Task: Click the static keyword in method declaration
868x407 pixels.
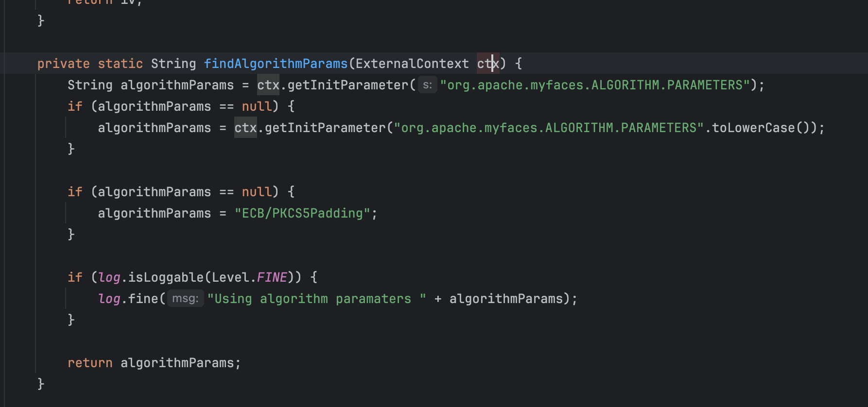Action: [120, 64]
